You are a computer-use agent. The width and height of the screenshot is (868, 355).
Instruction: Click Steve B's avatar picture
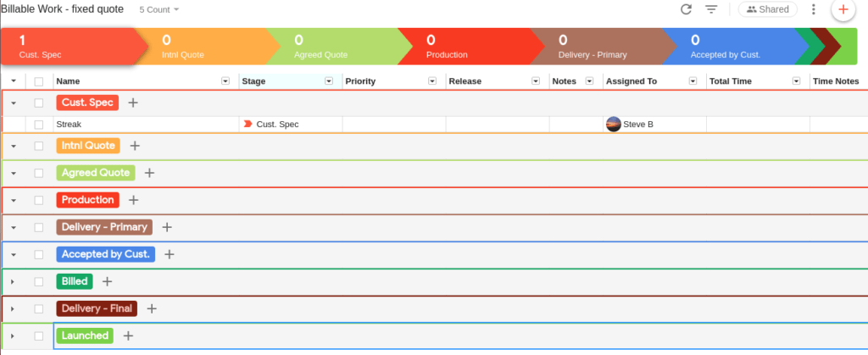click(614, 125)
